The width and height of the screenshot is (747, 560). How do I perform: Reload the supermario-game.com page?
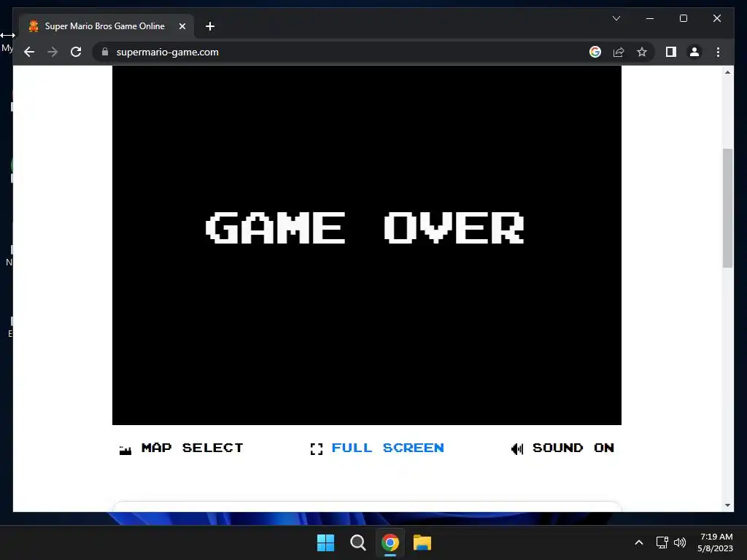(76, 52)
